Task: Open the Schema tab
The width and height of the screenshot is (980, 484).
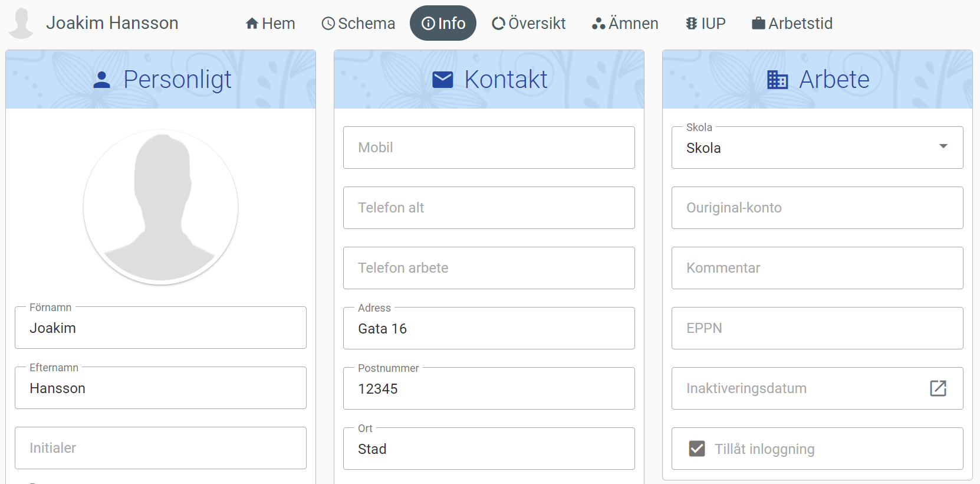Action: click(359, 24)
